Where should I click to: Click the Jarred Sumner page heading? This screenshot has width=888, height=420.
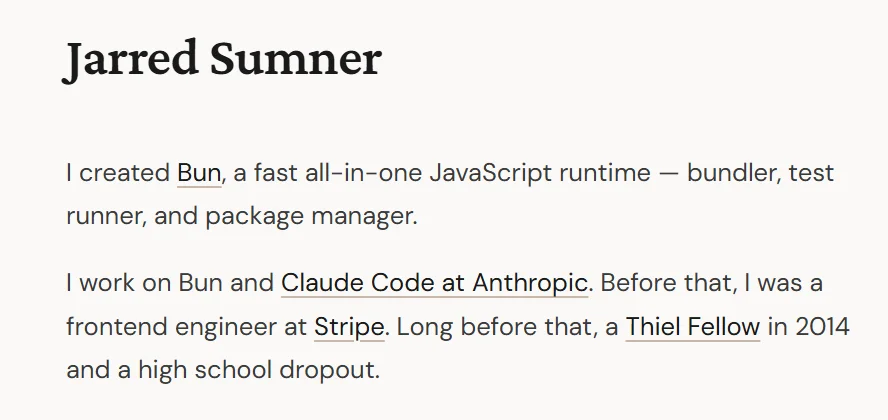tap(222, 59)
